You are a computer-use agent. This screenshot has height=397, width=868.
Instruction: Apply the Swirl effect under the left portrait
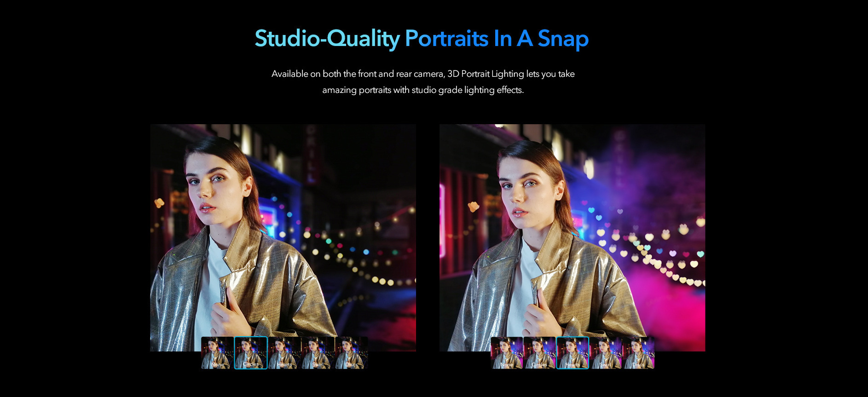coord(318,353)
